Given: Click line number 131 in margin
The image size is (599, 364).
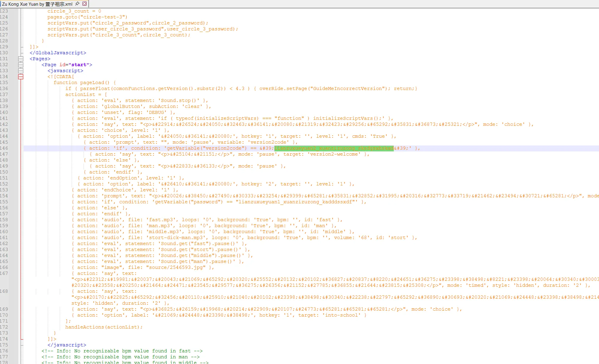Looking at the screenshot, I should pos(4,59).
